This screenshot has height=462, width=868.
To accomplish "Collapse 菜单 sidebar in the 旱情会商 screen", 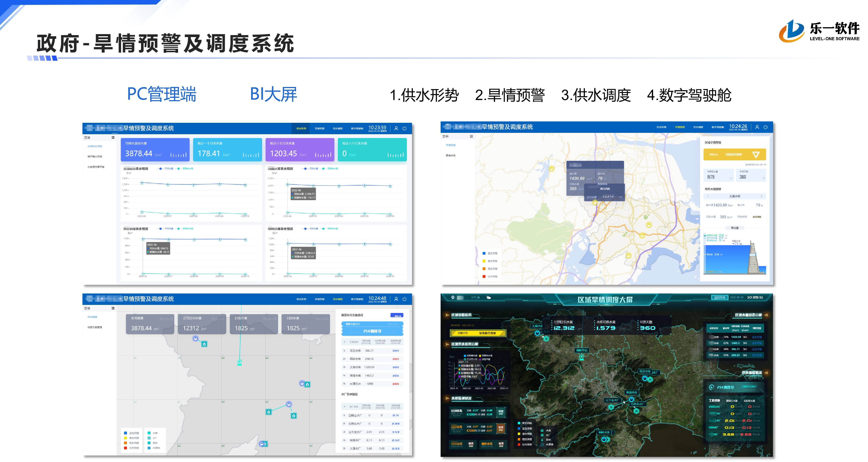I will click(471, 136).
